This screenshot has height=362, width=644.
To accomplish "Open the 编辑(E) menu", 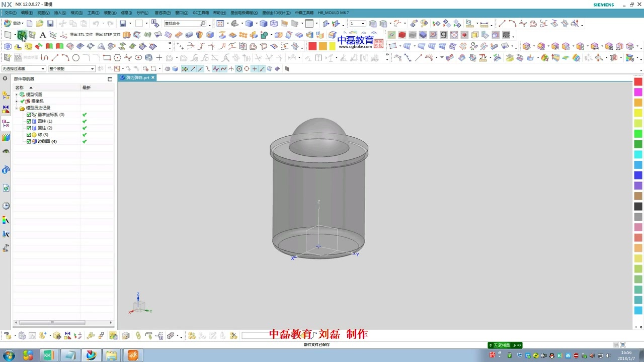I will click(x=27, y=13).
